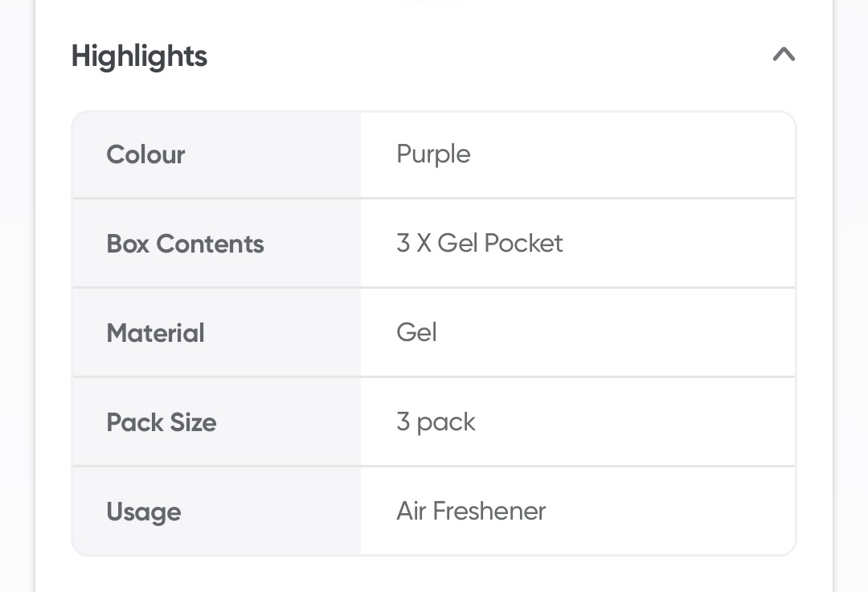
Task: Click blank space between Highlights title and chevron
Action: pyautogui.click(x=482, y=56)
